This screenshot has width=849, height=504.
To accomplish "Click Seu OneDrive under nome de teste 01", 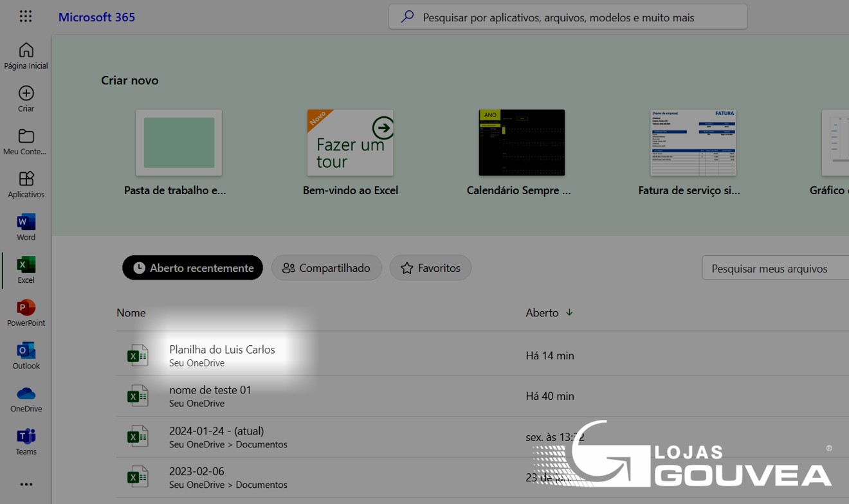I will pos(197,403).
